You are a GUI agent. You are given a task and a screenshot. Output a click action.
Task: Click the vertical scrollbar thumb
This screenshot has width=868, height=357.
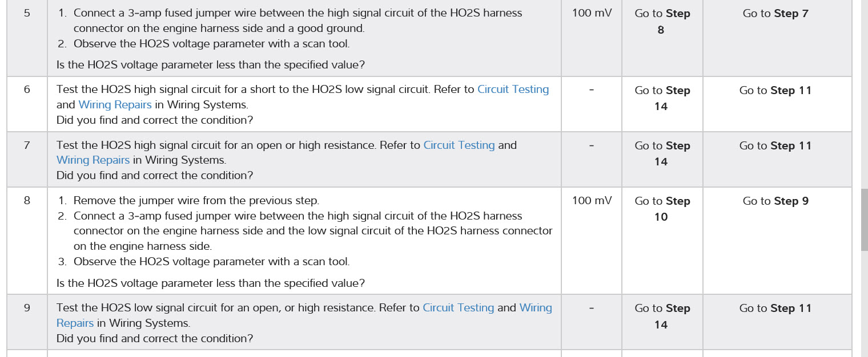point(864,220)
